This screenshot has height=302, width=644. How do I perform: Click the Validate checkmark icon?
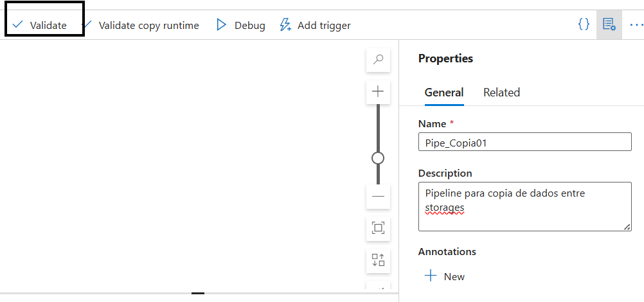[17, 25]
